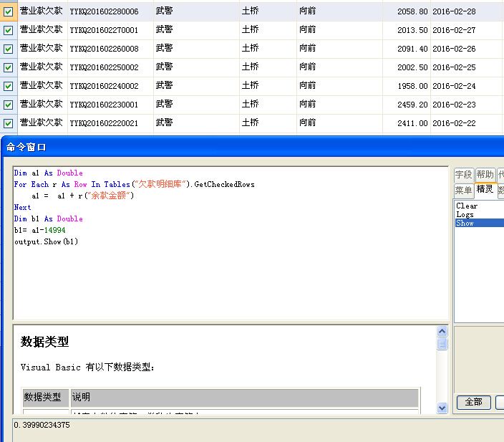Switch to the 字段 tab

coord(464,175)
